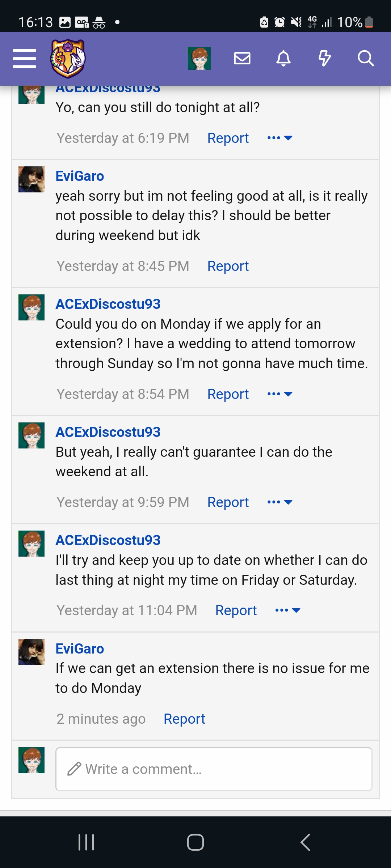This screenshot has width=391, height=868.
Task: Report EviGaro's 8:45 PM comment
Action: click(x=228, y=266)
